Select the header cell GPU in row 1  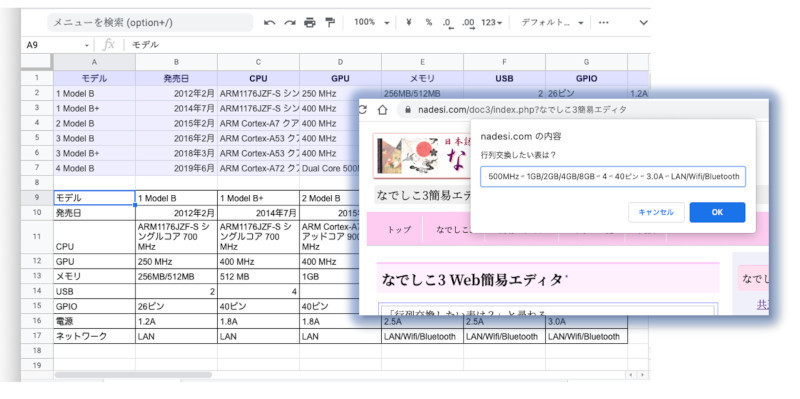click(340, 79)
